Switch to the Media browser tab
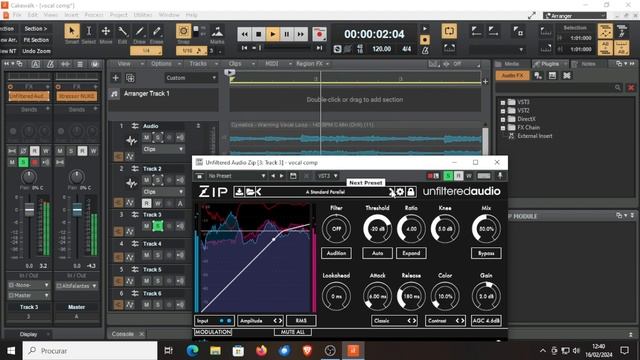 [x=511, y=64]
